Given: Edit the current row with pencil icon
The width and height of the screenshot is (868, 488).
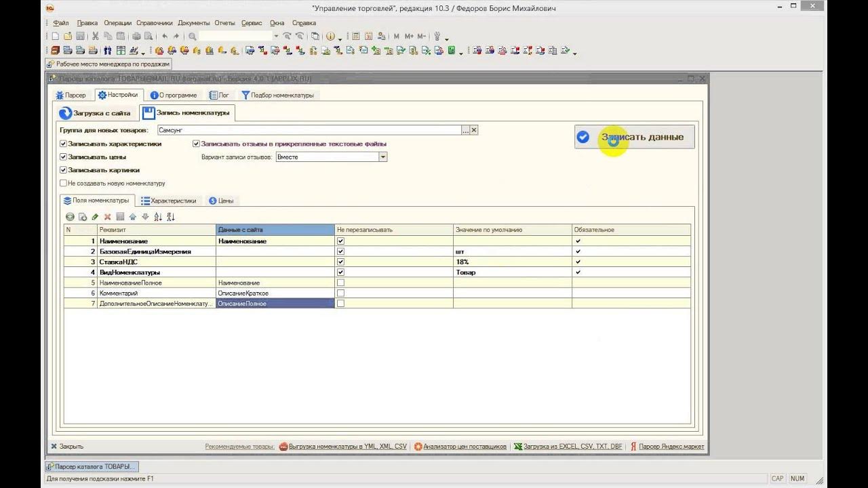Looking at the screenshot, I should tap(95, 217).
